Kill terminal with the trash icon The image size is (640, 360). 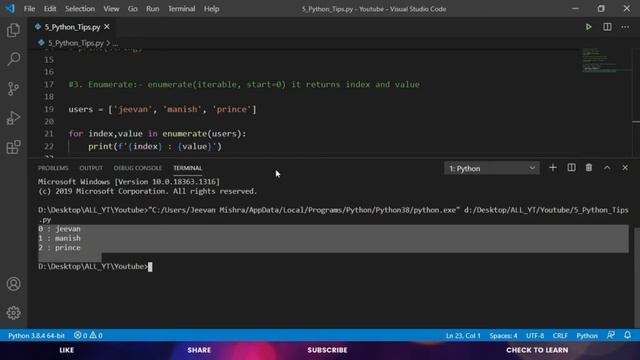click(x=589, y=168)
